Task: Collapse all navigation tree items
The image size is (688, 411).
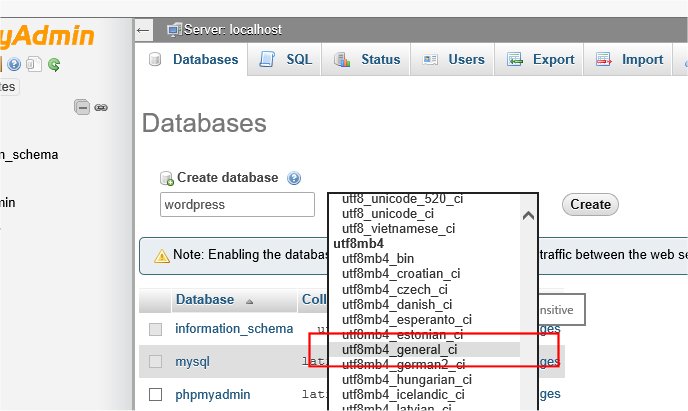Action: pos(82,106)
